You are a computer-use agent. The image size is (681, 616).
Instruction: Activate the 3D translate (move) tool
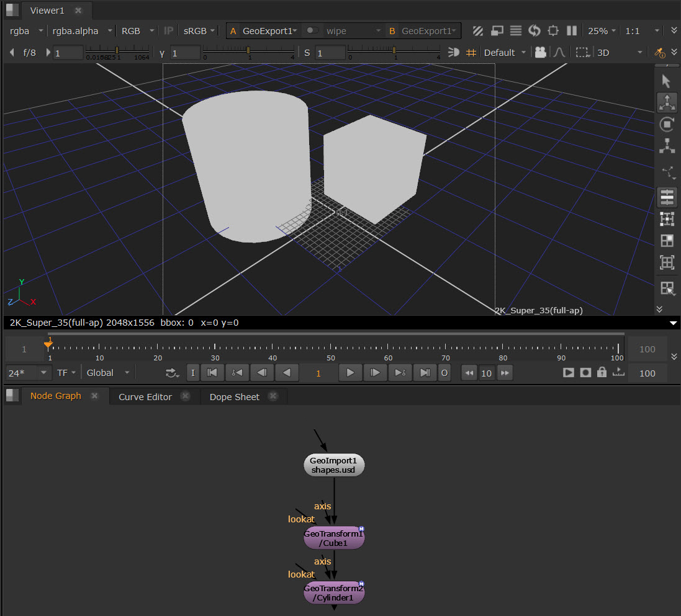click(667, 102)
